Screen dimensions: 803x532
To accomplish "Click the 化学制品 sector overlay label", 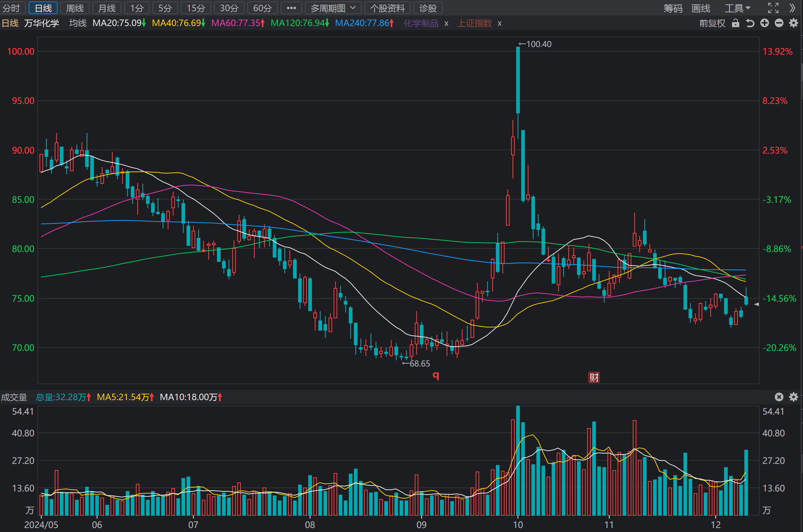I will pos(421,23).
